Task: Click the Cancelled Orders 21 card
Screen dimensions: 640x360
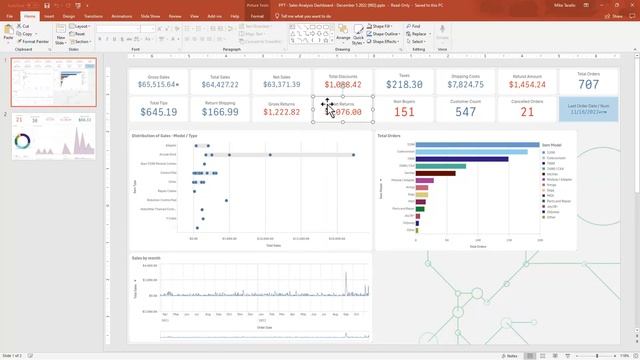Action: (527, 109)
